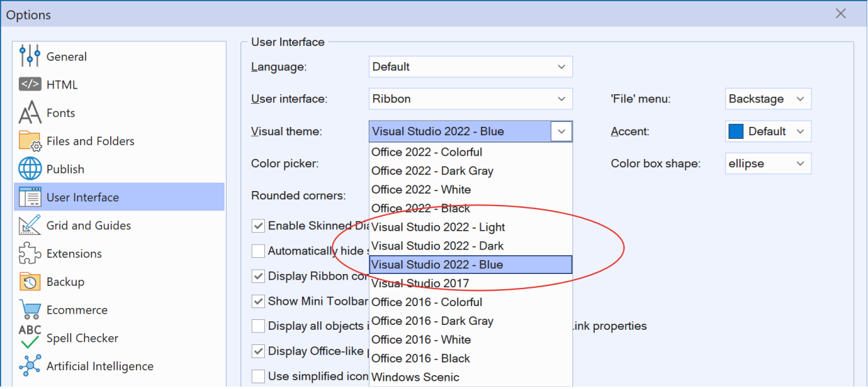Image resolution: width=868 pixels, height=389 pixels.
Task: Go to Ecommerce settings label
Action: [x=77, y=310]
